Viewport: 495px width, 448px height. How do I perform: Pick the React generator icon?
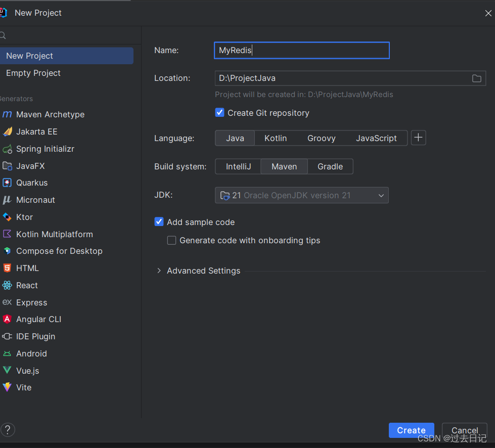(x=7, y=286)
